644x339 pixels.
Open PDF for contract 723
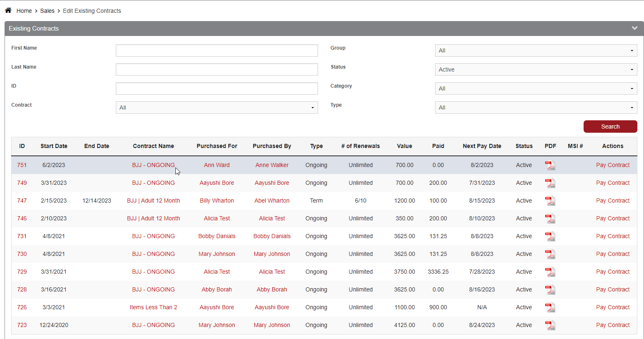tap(550, 325)
